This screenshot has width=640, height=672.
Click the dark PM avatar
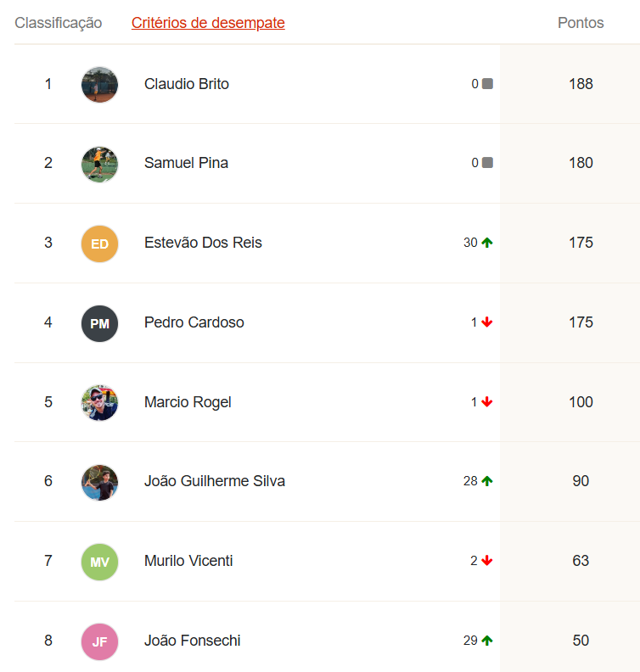[x=99, y=323]
